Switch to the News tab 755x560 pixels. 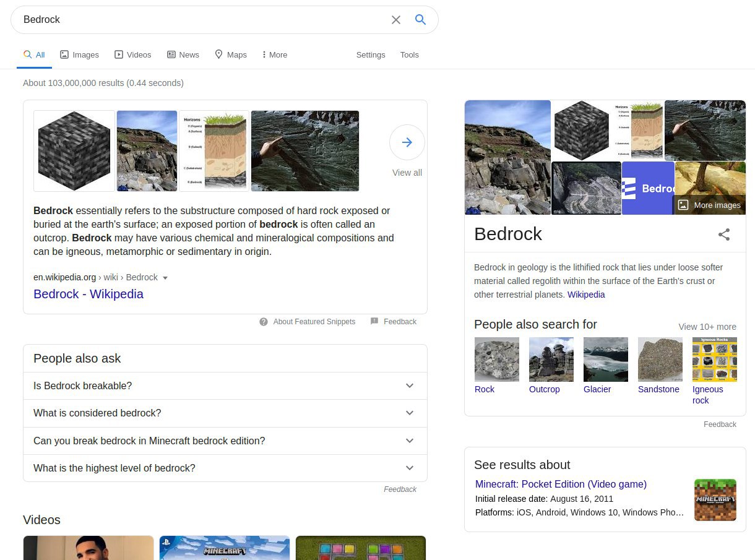point(183,55)
